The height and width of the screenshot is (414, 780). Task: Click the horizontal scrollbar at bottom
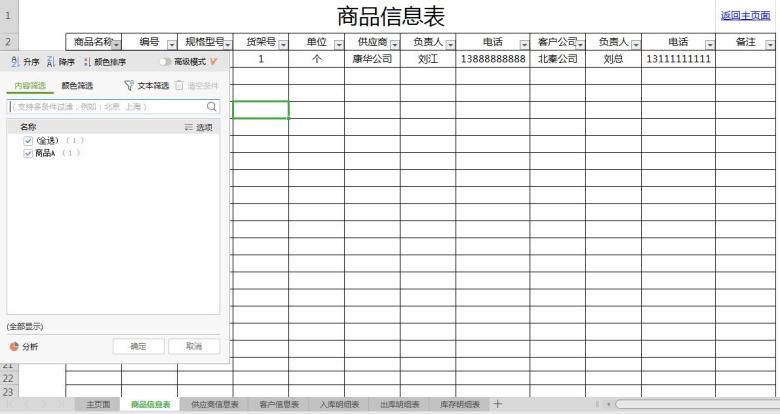696,404
